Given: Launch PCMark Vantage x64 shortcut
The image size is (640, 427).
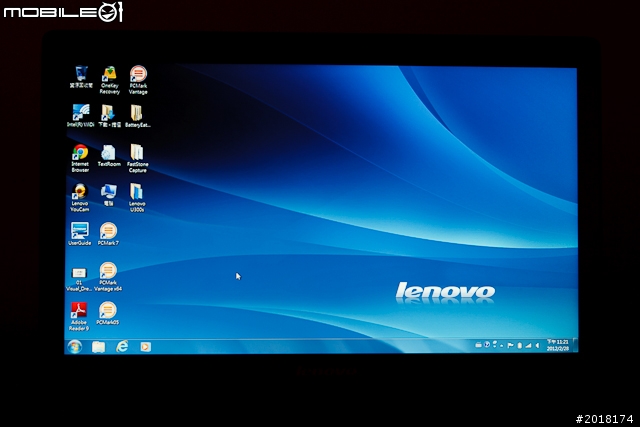Looking at the screenshot, I should (108, 277).
